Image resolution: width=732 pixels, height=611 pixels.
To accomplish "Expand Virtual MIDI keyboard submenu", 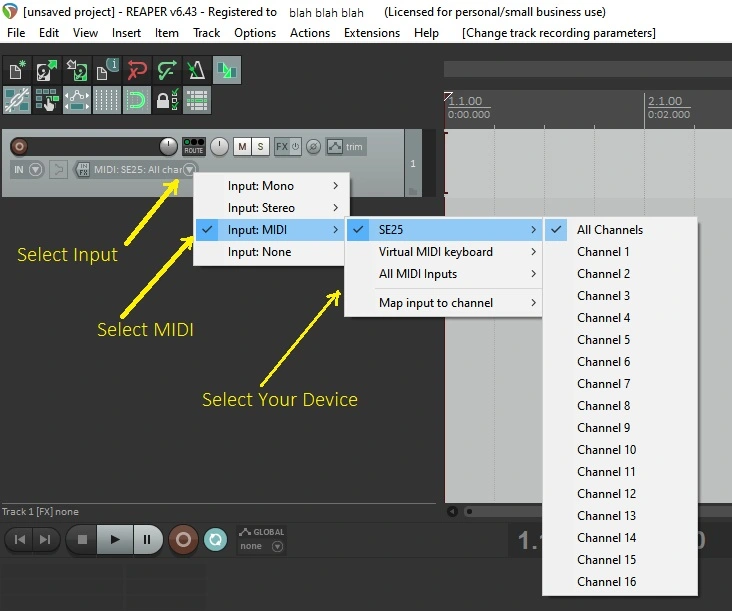I will coord(443,252).
